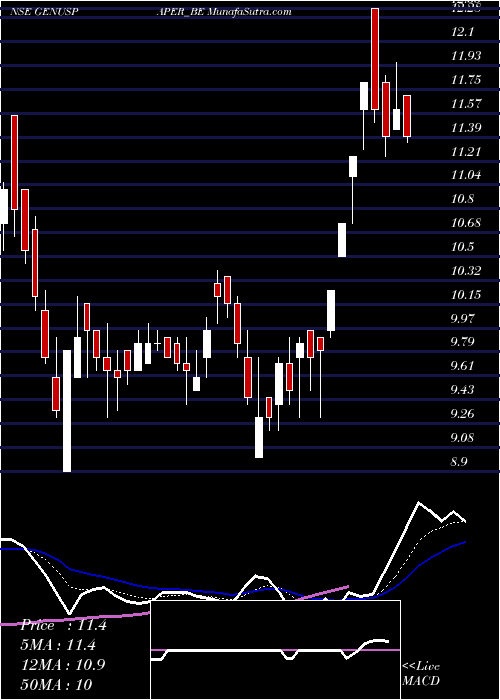Click the tallest red candle near 12.1

(x=375, y=59)
